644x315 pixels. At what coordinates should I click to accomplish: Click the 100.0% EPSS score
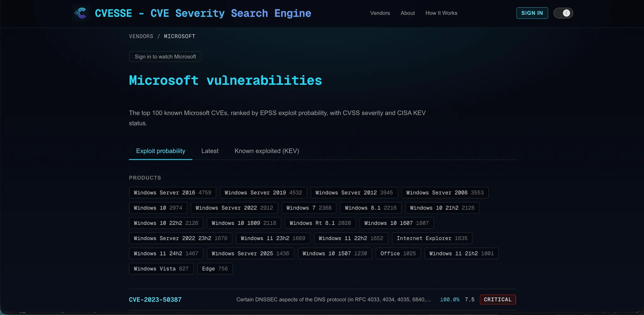point(450,300)
